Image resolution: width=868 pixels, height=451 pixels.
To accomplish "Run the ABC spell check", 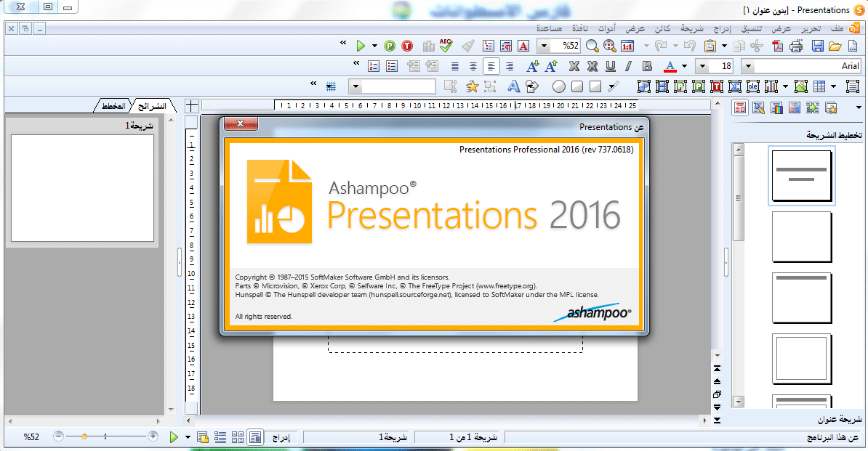I will [x=446, y=46].
